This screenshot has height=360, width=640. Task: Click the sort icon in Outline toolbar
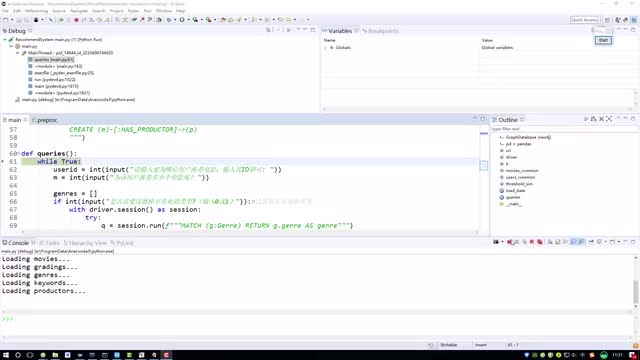(593, 119)
